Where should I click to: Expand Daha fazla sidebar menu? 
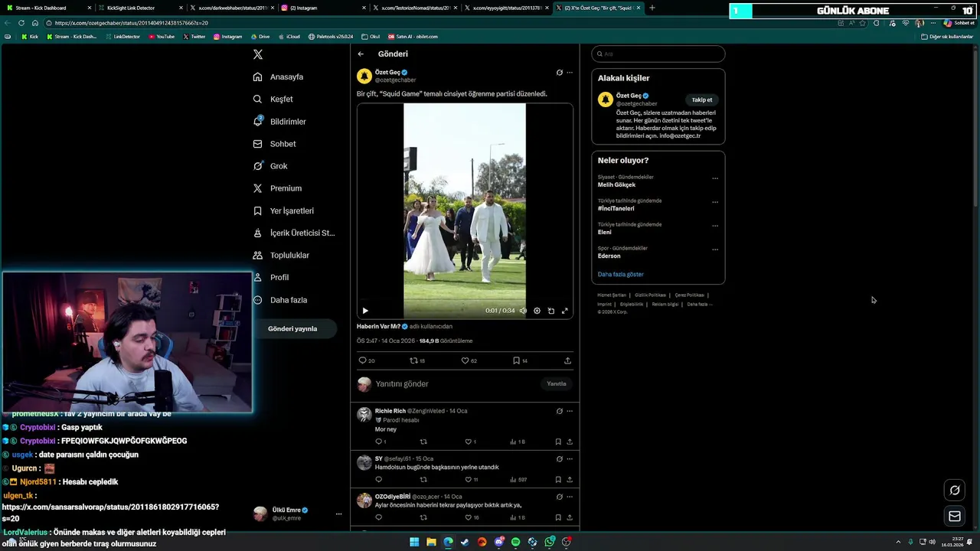point(280,300)
